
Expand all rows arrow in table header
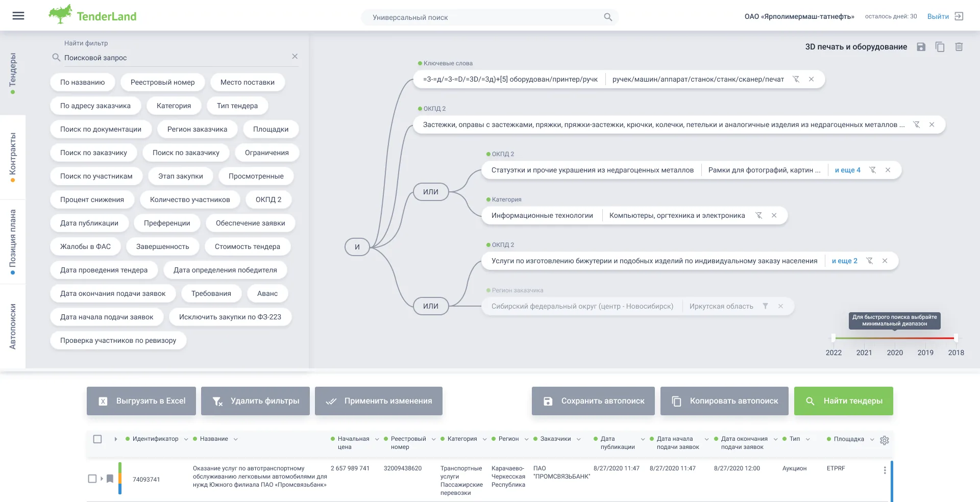(116, 439)
